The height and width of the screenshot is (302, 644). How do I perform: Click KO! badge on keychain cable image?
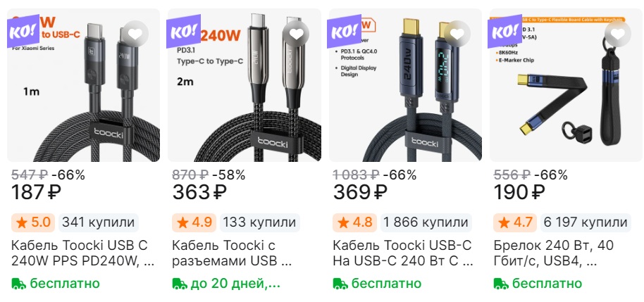click(506, 31)
